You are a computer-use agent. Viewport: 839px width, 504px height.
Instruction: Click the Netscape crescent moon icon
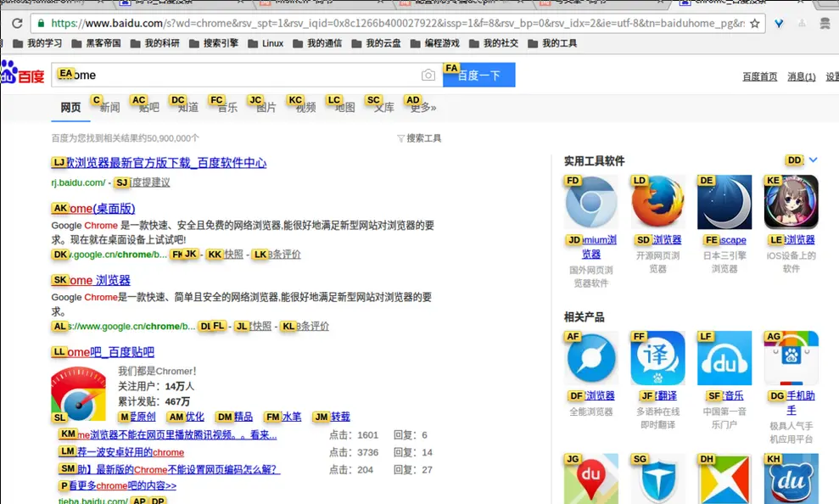[x=724, y=202]
